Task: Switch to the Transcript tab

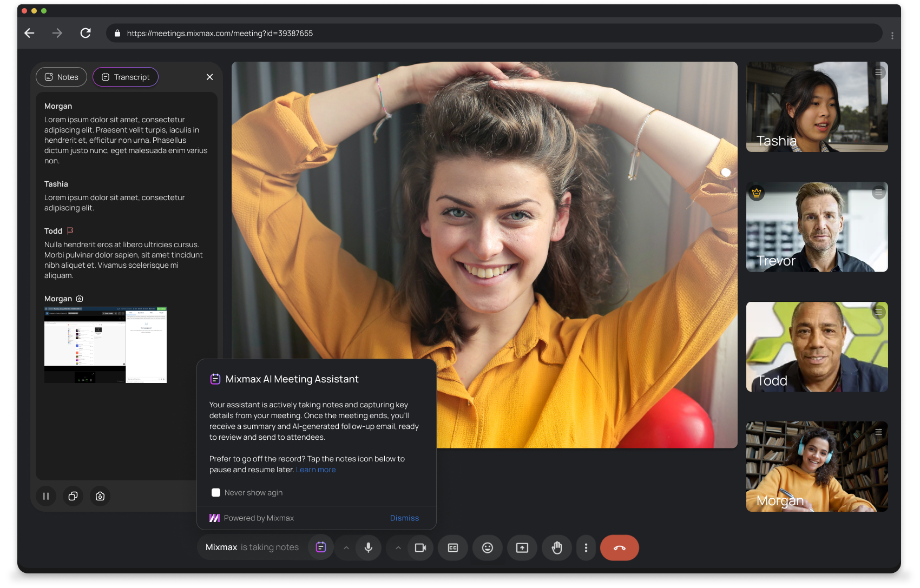Action: pos(126,77)
